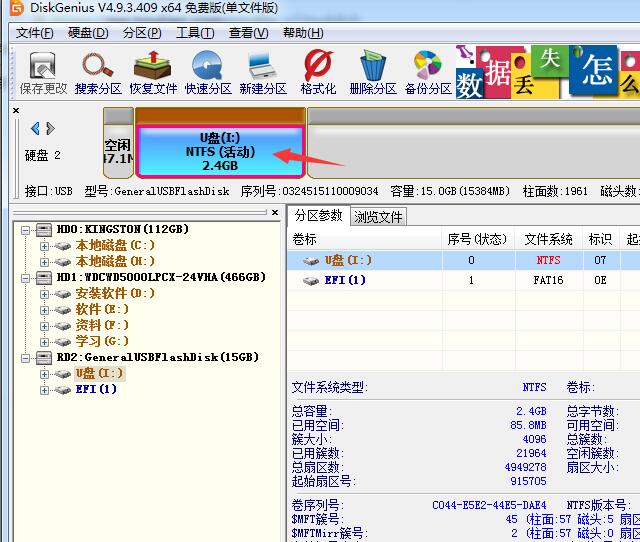This screenshot has height=542, width=640.
Task: Switch to the 分区参数 tab
Action: 318,215
